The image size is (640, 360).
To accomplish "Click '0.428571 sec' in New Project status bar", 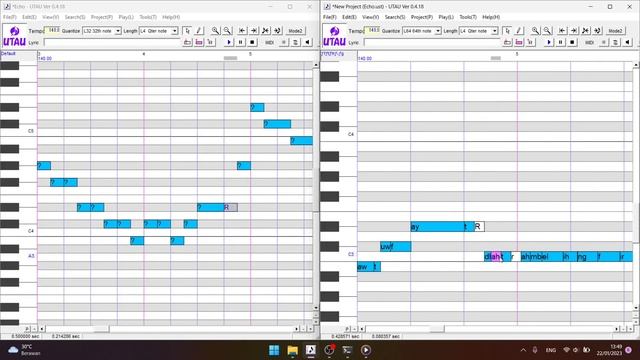I will click(x=345, y=336).
